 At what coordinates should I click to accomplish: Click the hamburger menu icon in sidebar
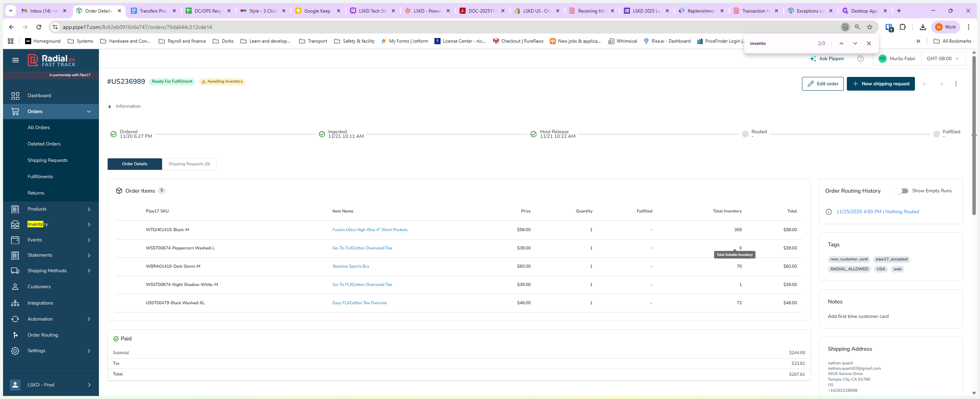click(15, 60)
